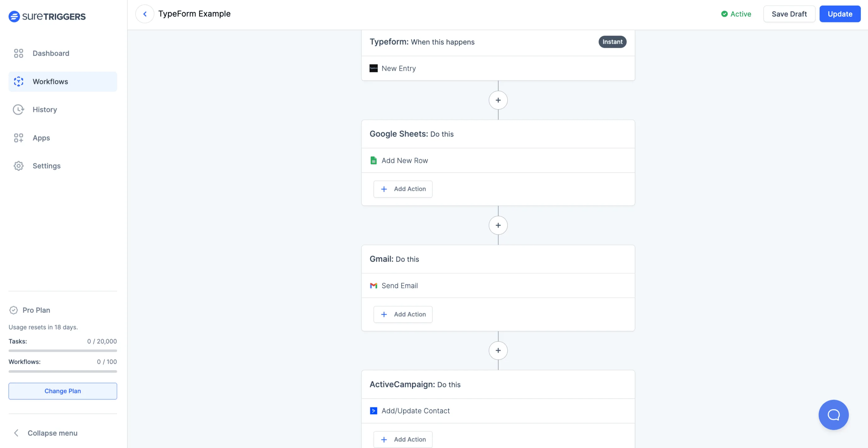Click plus icon in Gmail Add Action
This screenshot has width=868, height=448.
pos(384,314)
